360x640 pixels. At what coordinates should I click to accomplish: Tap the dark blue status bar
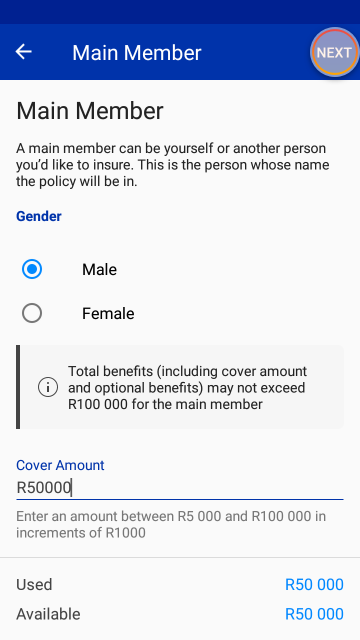point(180,12)
